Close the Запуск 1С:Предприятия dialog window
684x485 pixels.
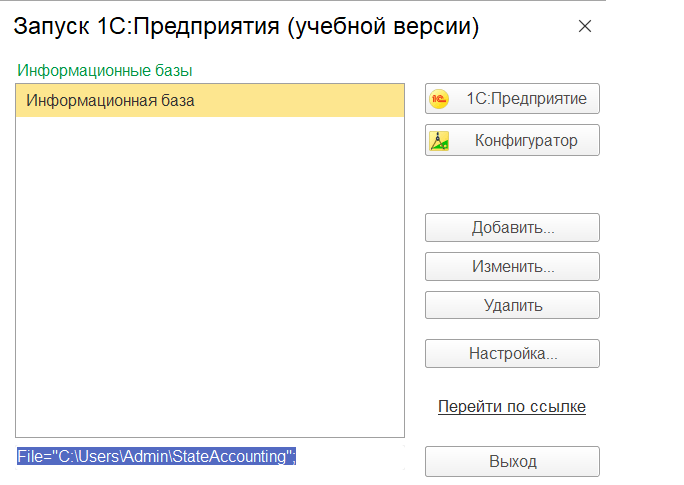pyautogui.click(x=585, y=27)
